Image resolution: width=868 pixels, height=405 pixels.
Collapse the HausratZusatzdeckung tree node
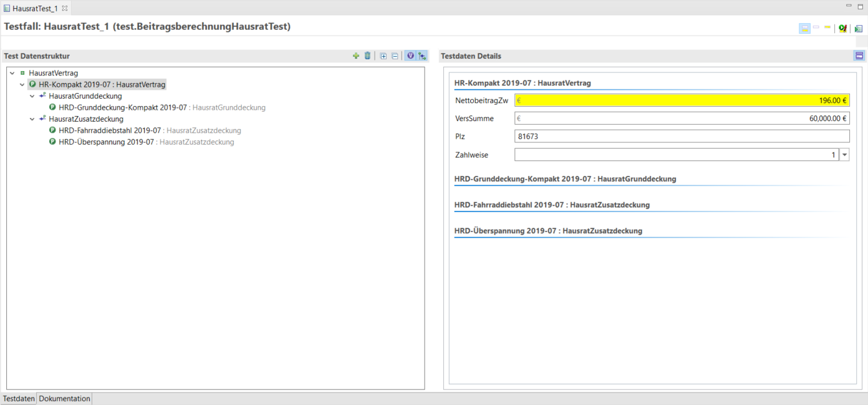[x=32, y=119]
